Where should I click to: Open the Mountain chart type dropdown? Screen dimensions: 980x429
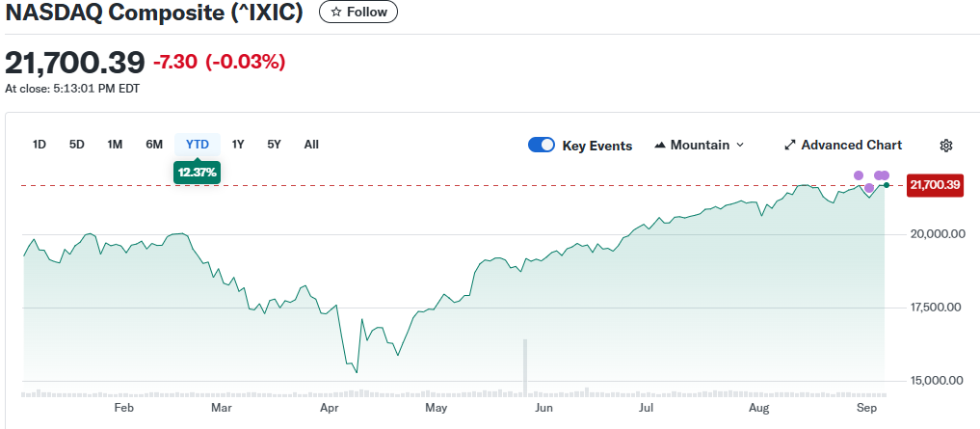(x=700, y=145)
